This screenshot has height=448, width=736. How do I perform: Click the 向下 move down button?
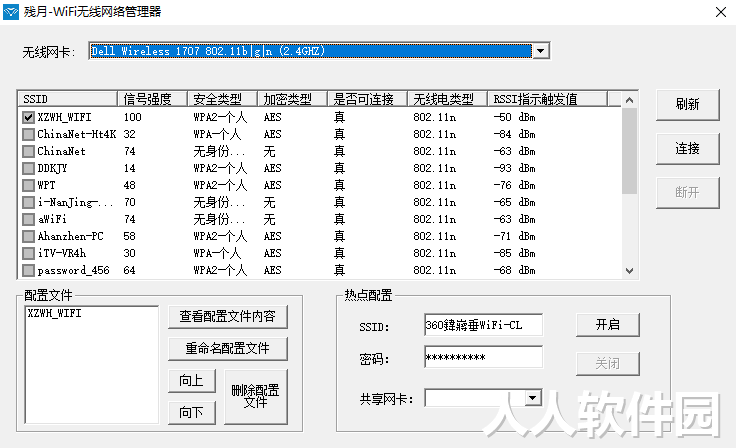click(x=192, y=412)
